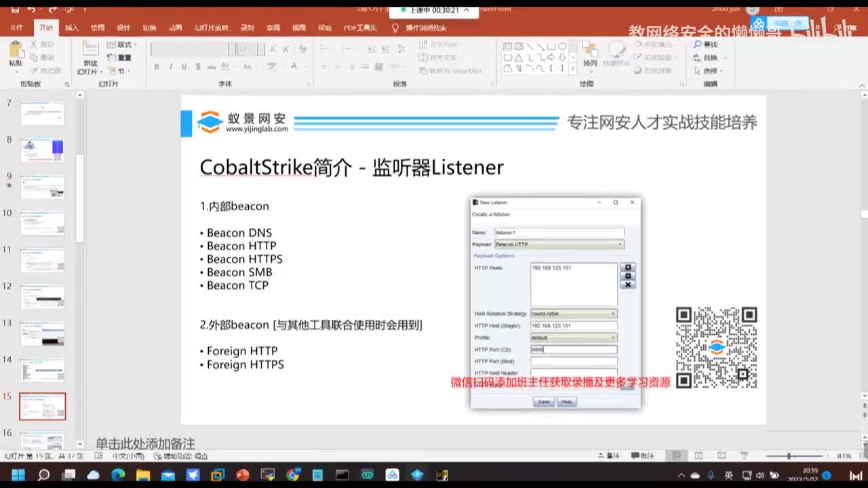This screenshot has width=868, height=488.
Task: Expand the Layout (版式) dropdown
Action: tap(122, 45)
